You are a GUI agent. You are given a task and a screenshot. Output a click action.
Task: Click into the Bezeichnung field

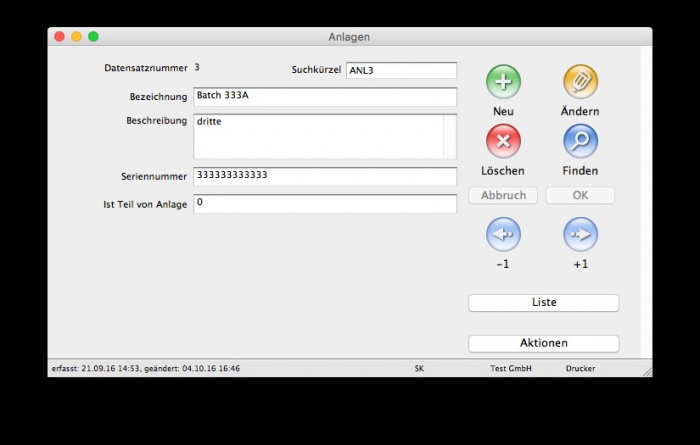point(325,97)
